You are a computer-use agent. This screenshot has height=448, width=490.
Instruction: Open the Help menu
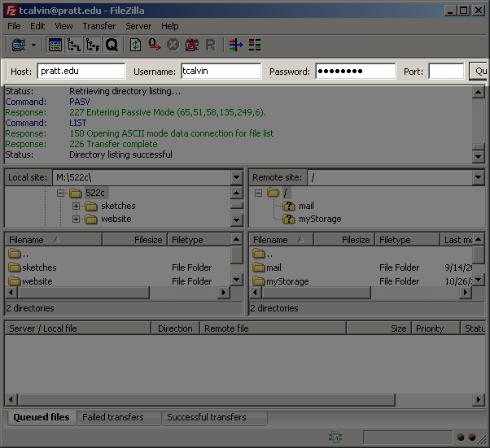[x=169, y=26]
